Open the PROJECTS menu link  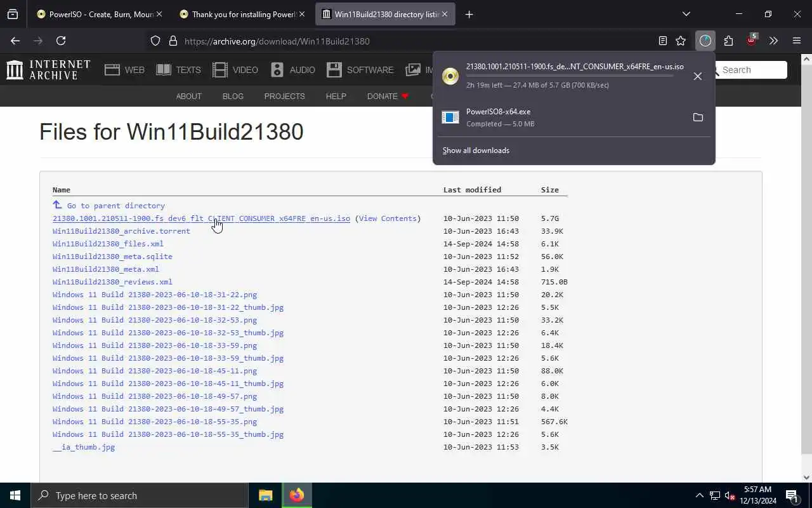(x=284, y=97)
